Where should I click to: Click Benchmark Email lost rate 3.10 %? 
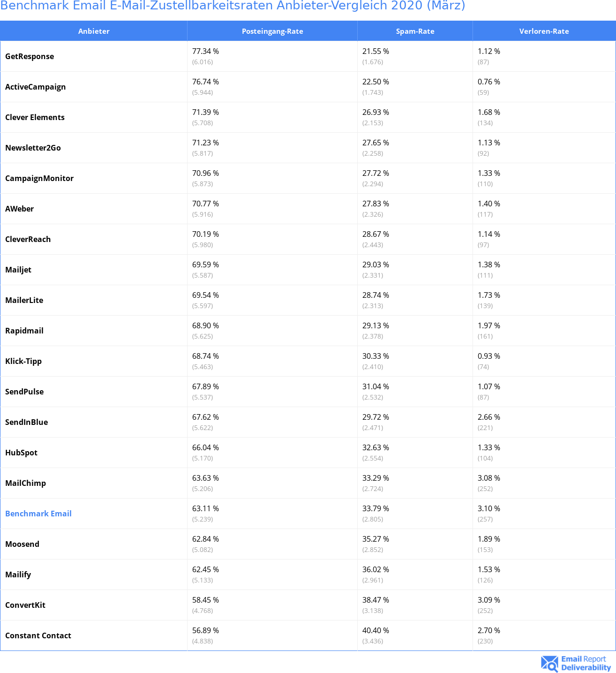click(x=488, y=508)
